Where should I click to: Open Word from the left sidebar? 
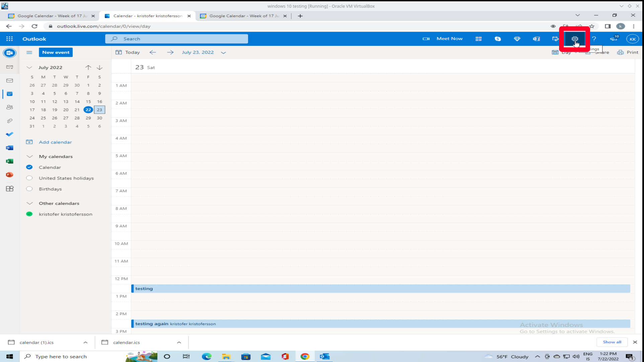9,148
